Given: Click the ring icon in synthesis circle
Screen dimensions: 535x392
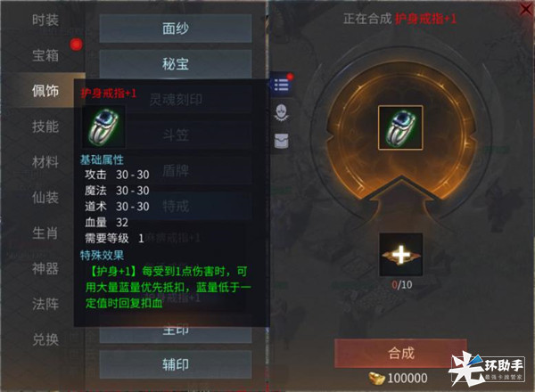Looking at the screenshot, I should (400, 127).
